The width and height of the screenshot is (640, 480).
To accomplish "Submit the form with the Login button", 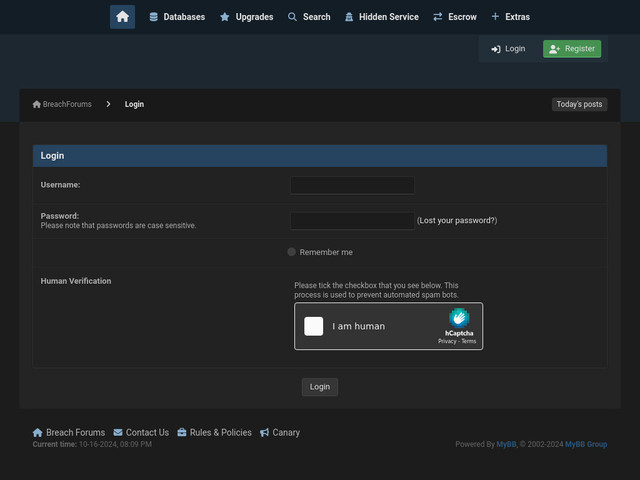I will [x=320, y=387].
